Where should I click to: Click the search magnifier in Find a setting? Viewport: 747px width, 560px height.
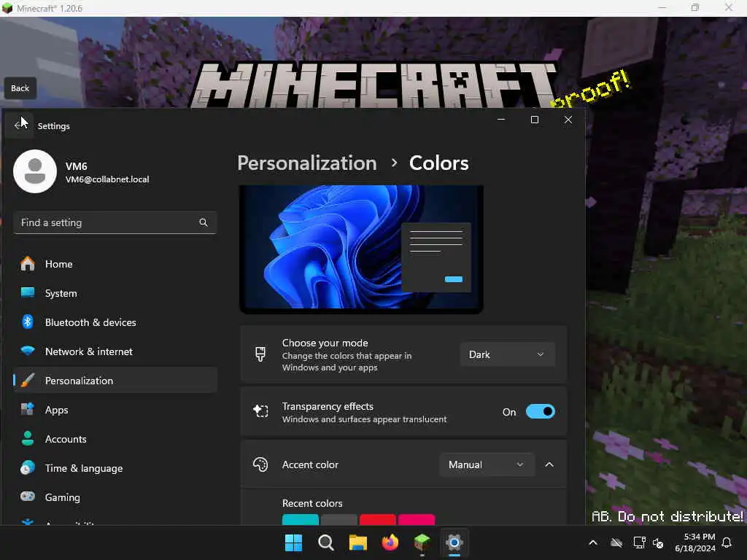click(204, 222)
